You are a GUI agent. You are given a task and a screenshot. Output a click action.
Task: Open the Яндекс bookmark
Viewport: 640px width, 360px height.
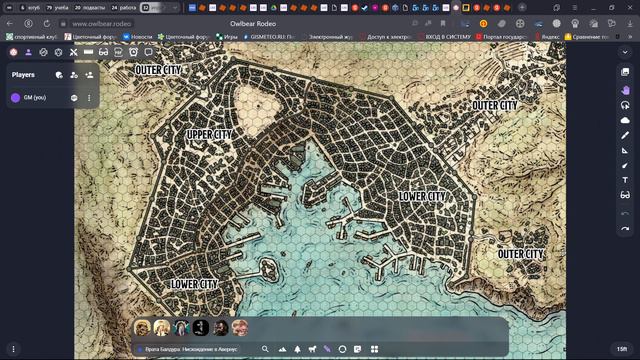(x=547, y=37)
